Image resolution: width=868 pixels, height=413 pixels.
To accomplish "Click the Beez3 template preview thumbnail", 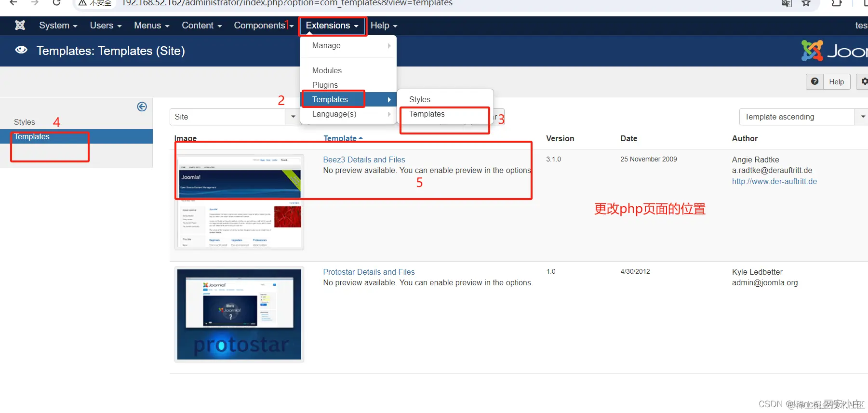I will (239, 202).
